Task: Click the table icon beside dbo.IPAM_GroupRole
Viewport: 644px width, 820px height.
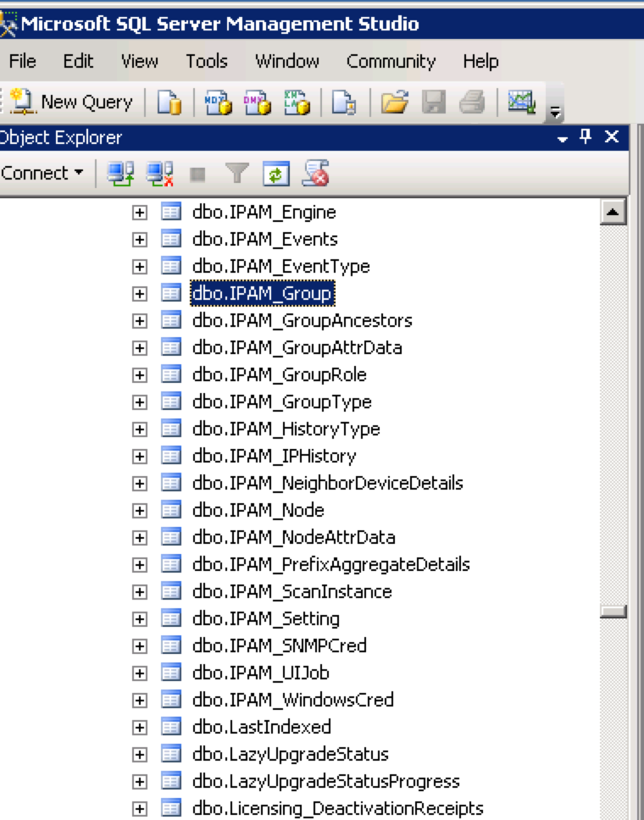Action: 171,374
